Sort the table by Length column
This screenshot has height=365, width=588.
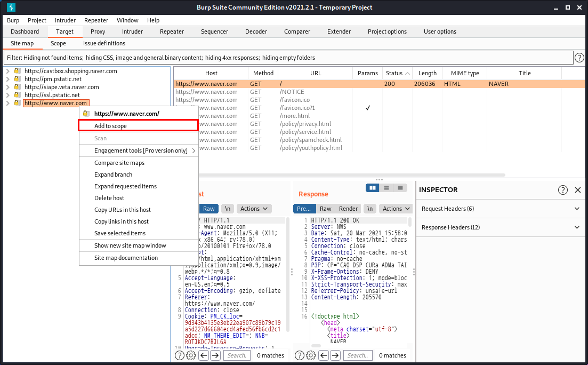point(427,73)
